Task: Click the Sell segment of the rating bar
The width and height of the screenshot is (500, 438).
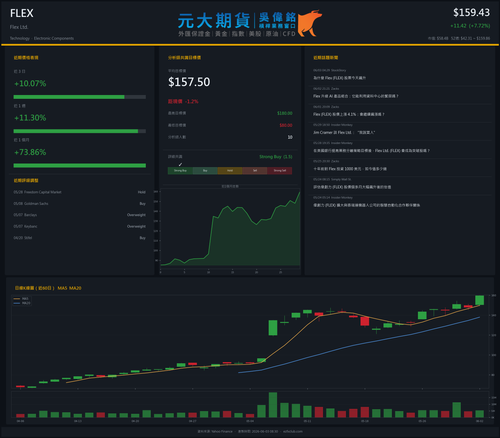Action: click(255, 171)
